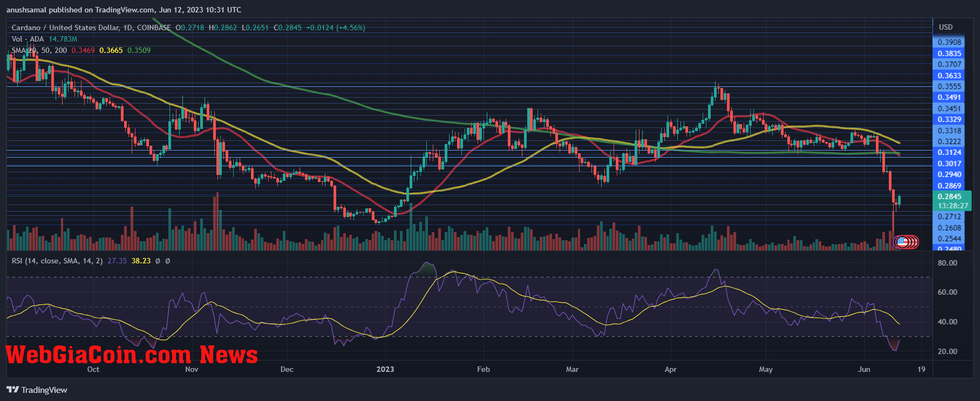Click the 40.00 RSI axis label
Screen dimensions: 980x401
(x=948, y=322)
